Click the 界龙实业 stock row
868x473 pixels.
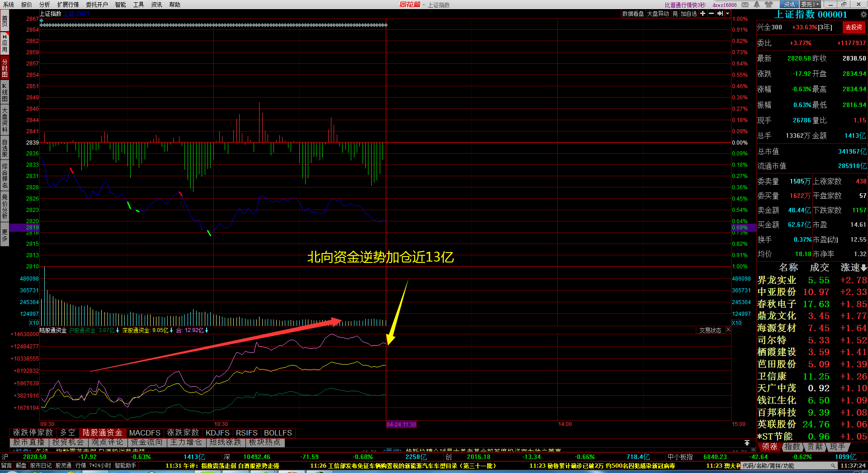click(x=812, y=280)
